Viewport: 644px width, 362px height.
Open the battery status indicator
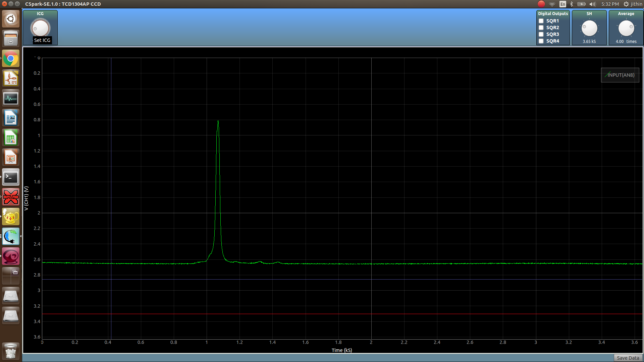tap(581, 4)
